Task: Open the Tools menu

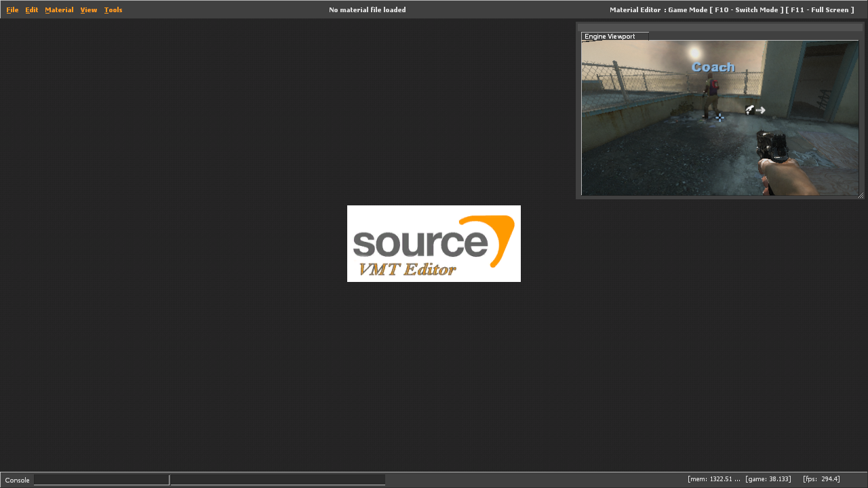Action: [x=113, y=10]
